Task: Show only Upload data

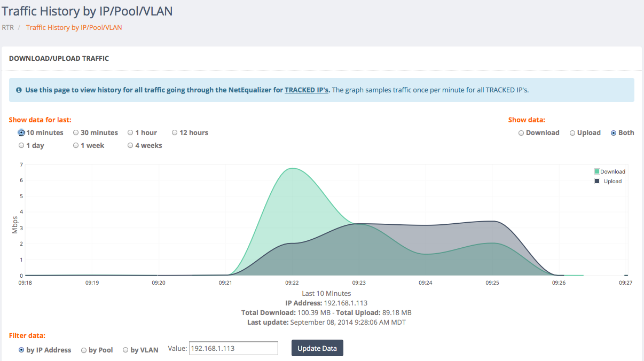Action: point(572,133)
